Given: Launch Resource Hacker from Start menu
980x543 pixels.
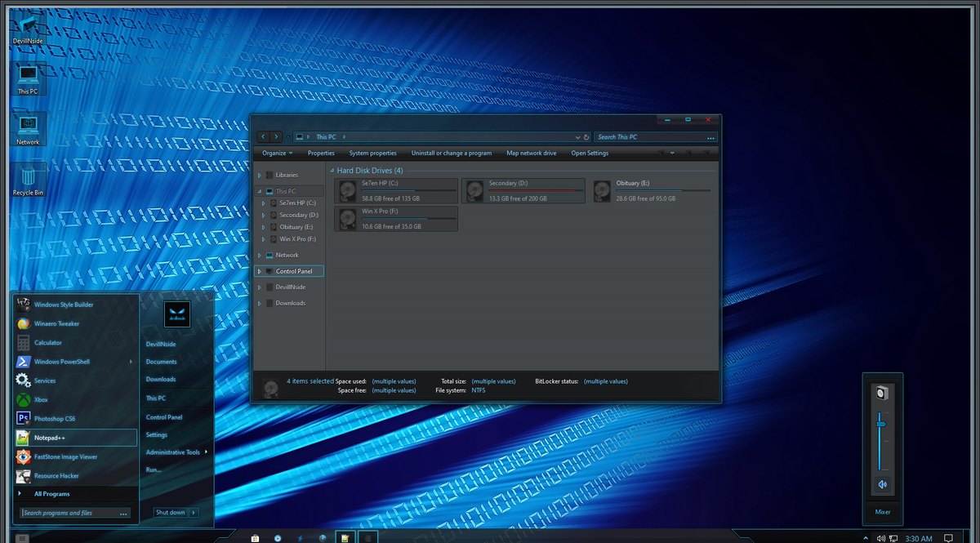Looking at the screenshot, I should tap(75, 475).
